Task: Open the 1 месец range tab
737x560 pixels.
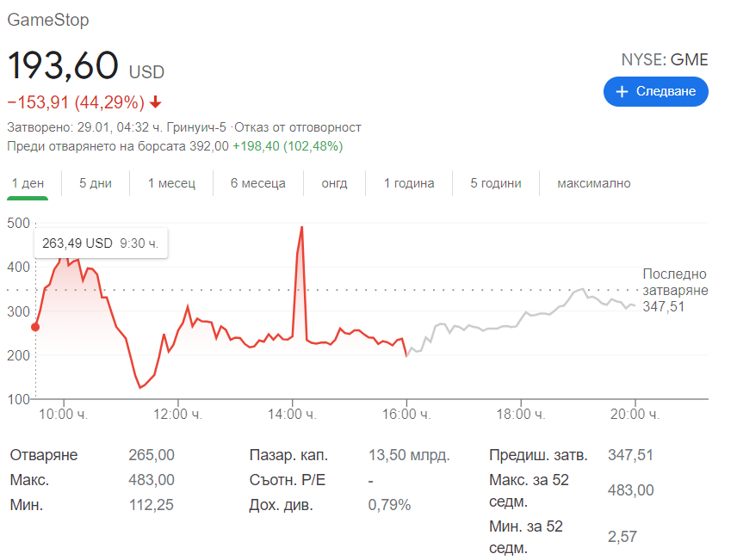Action: point(171,183)
